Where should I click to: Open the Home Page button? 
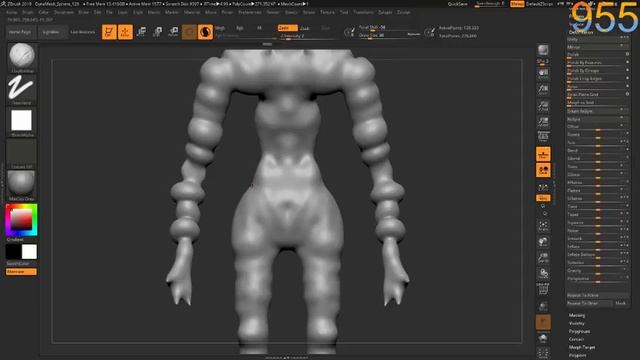[x=20, y=32]
